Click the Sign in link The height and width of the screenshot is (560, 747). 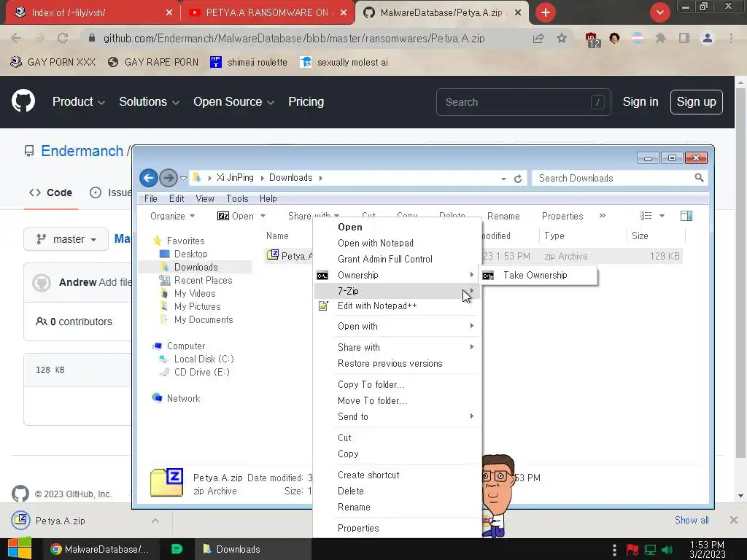click(x=640, y=102)
